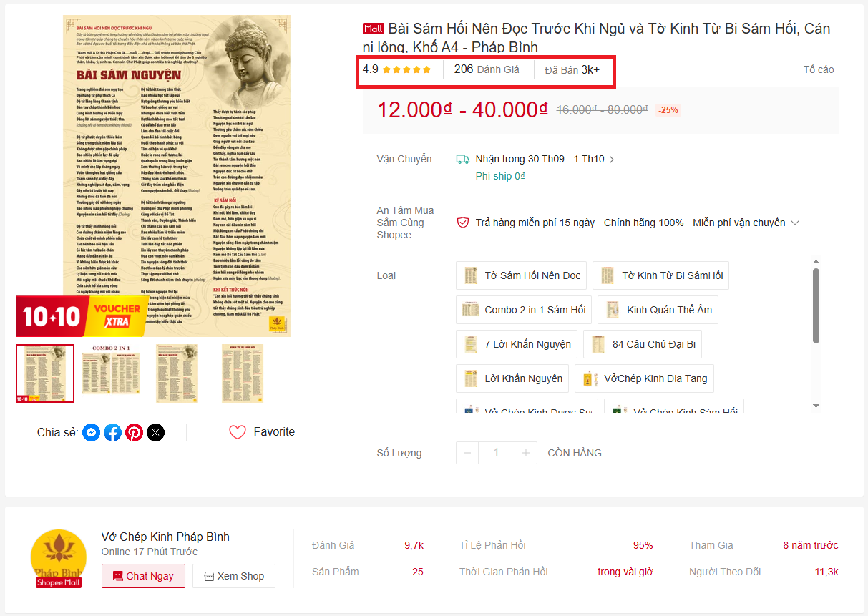The width and height of the screenshot is (868, 616).
Task: Jump to the 4.9 star rating section
Action: click(x=396, y=69)
